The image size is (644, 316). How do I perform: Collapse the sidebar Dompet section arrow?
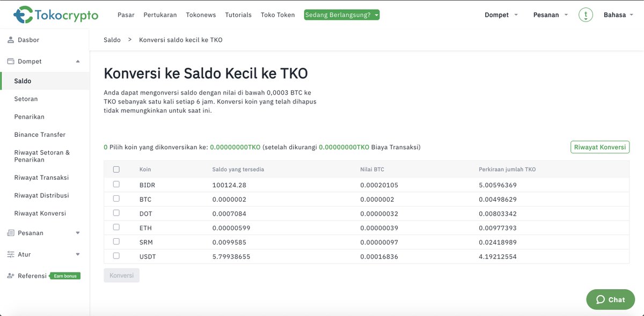[x=78, y=61]
